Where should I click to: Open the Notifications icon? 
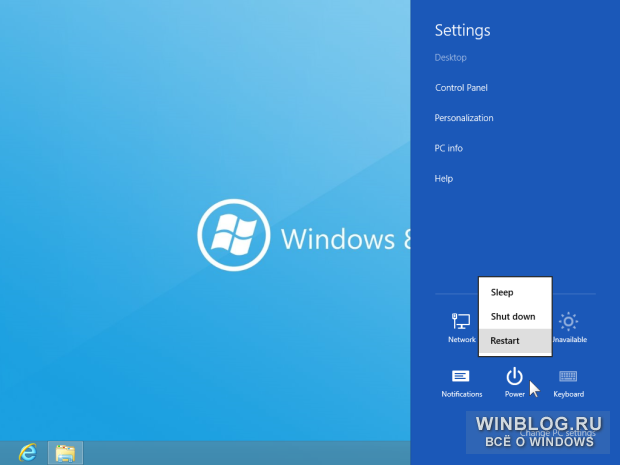pyautogui.click(x=461, y=383)
